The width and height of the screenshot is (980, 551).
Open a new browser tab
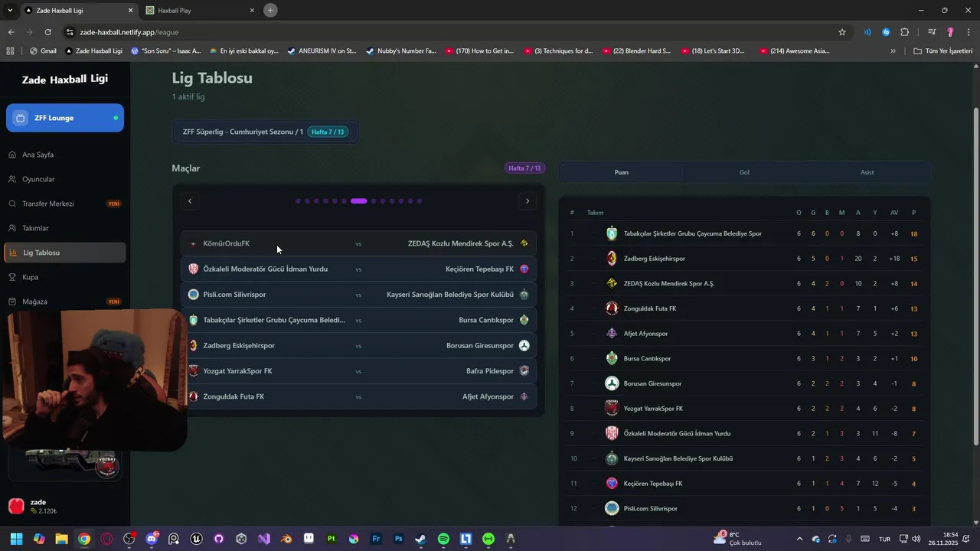tap(270, 11)
